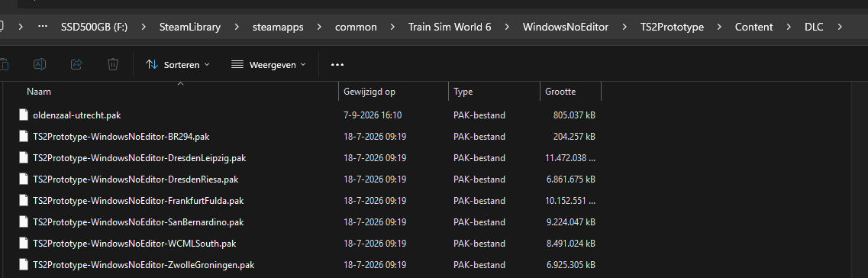Open the more options ellipsis menu
Image resolution: width=868 pixels, height=278 pixels.
coord(337,65)
